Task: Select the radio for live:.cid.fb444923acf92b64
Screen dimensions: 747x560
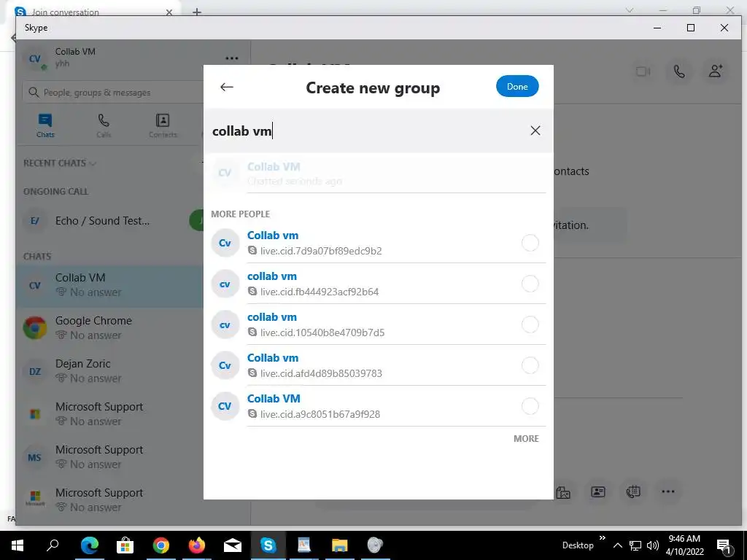Action: (530, 284)
